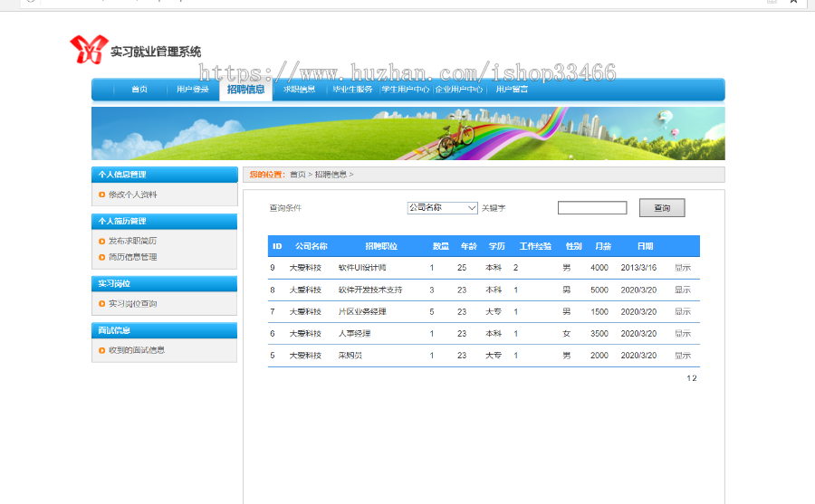The width and height of the screenshot is (815, 504).
Task: Click orange bullet icon beside 实习岗位查询
Action: (x=101, y=303)
